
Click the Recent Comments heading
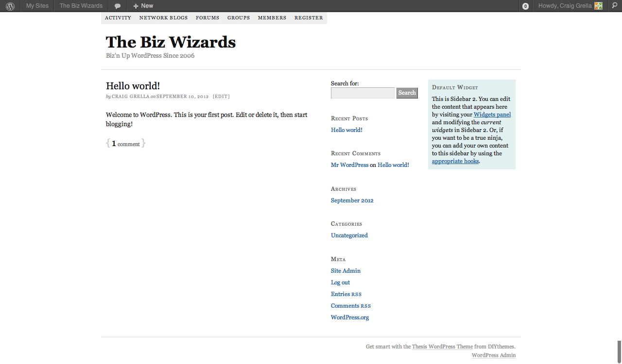click(x=356, y=153)
